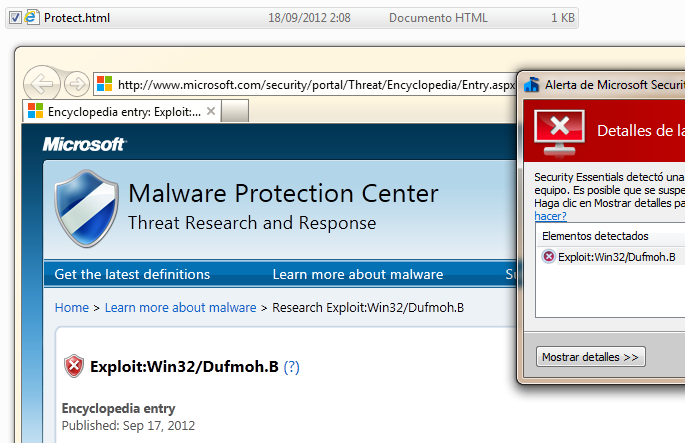Image resolution: width=685 pixels, height=443 pixels.
Task: Click the Protect.html file icon
Action: click(x=31, y=18)
